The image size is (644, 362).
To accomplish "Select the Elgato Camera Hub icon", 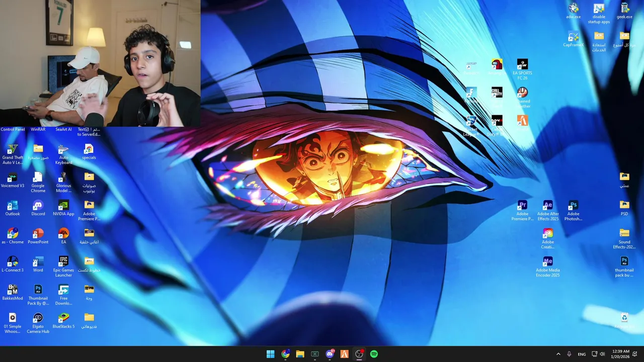I will [38, 323].
